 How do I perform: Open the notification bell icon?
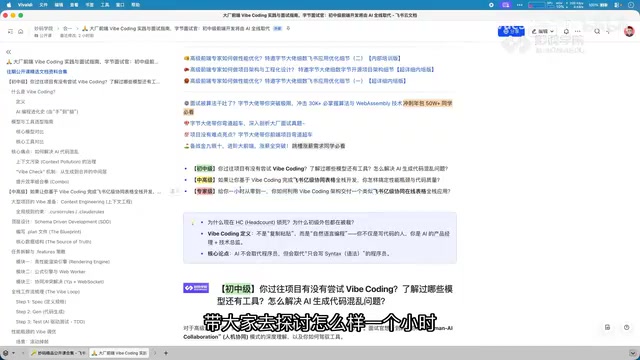566,31
